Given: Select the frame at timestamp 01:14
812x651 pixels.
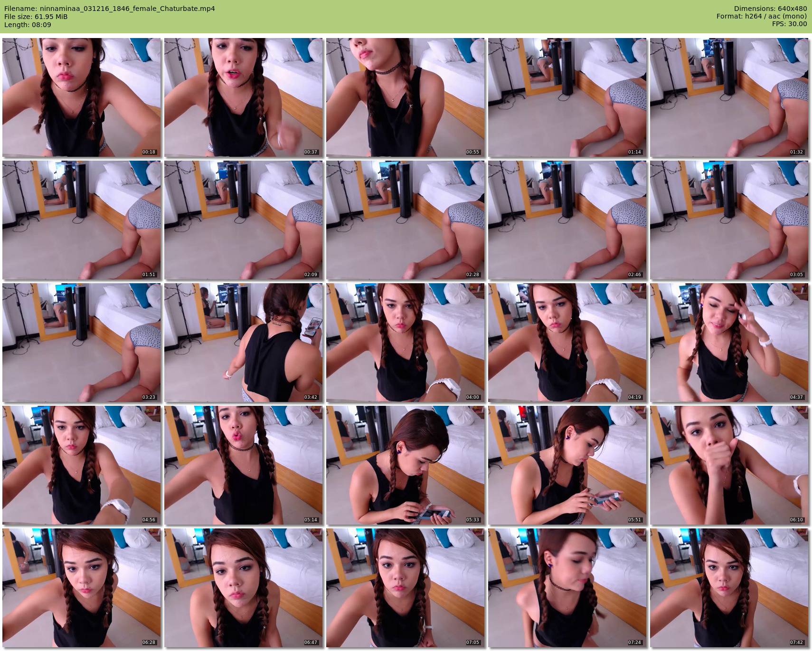Looking at the screenshot, I should [x=567, y=97].
